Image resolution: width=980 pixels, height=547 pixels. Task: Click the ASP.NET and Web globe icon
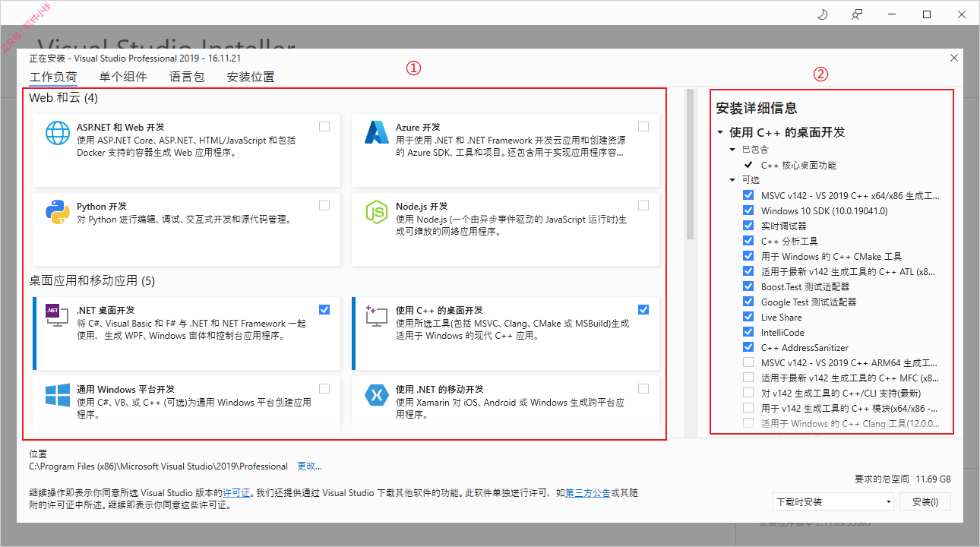coord(58,133)
